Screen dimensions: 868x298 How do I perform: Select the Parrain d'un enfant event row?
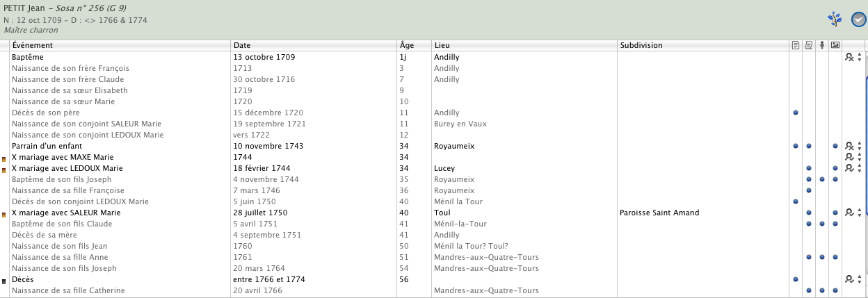coord(56,146)
